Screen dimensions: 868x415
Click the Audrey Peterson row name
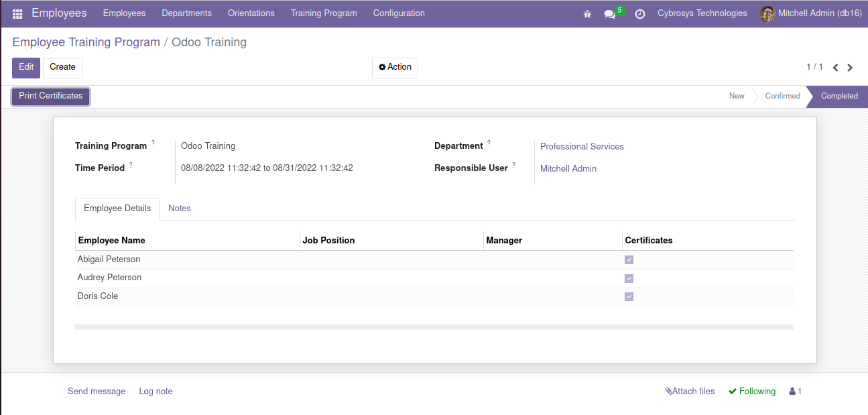(109, 278)
